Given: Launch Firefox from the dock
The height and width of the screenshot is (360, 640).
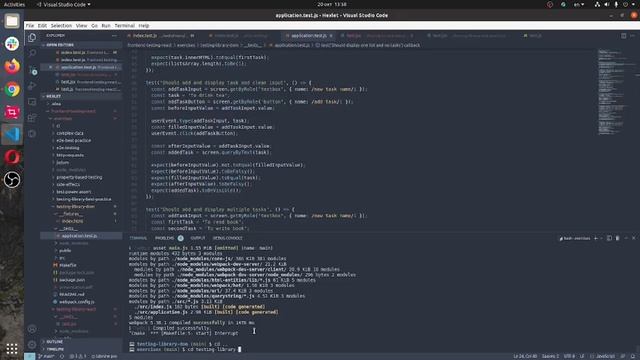Looking at the screenshot, I should tap(12, 66).
